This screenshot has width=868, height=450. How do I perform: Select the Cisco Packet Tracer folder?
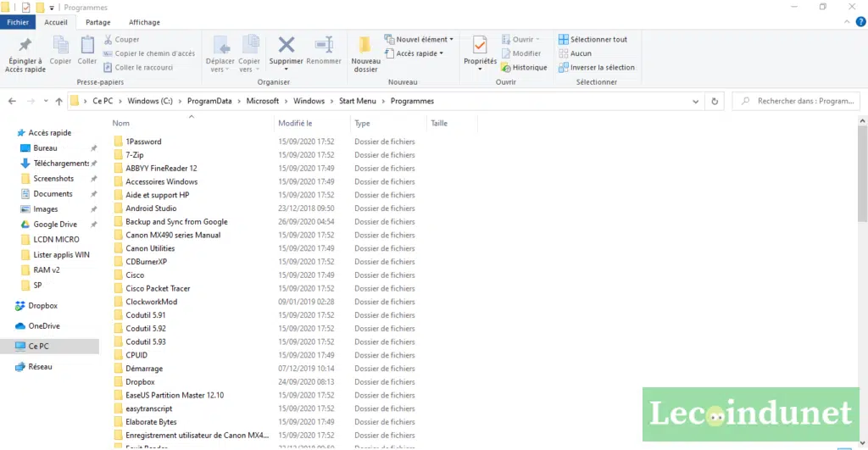tap(157, 288)
